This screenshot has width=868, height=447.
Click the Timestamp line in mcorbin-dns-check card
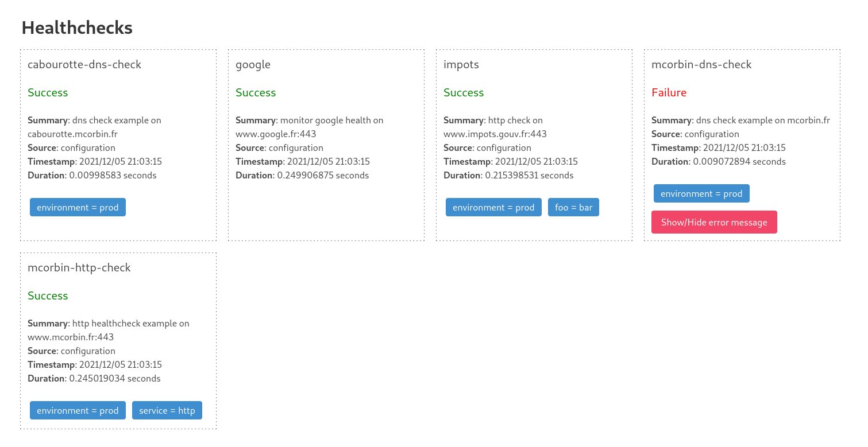pyautogui.click(x=719, y=147)
